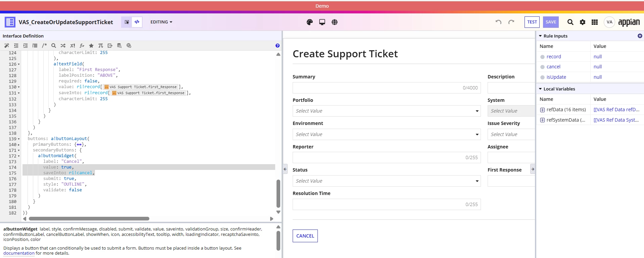Click the collapsed {↔} code marker on line 140
Screen dimensions: 644x258
click(x=79, y=144)
